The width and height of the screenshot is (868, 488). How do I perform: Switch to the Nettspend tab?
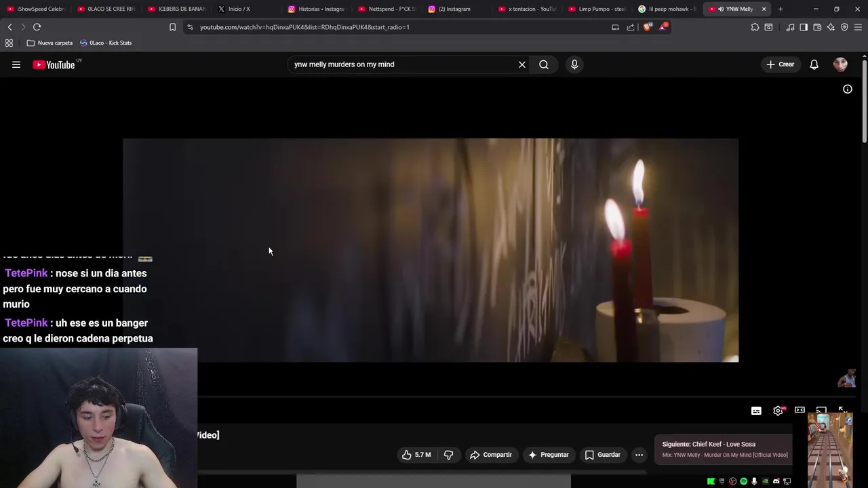click(387, 9)
